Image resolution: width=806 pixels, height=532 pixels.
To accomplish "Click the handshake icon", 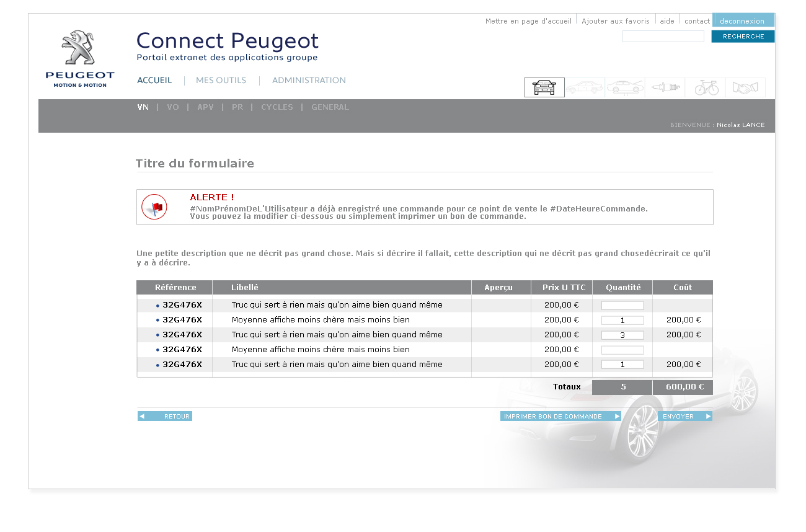I will pos(745,87).
